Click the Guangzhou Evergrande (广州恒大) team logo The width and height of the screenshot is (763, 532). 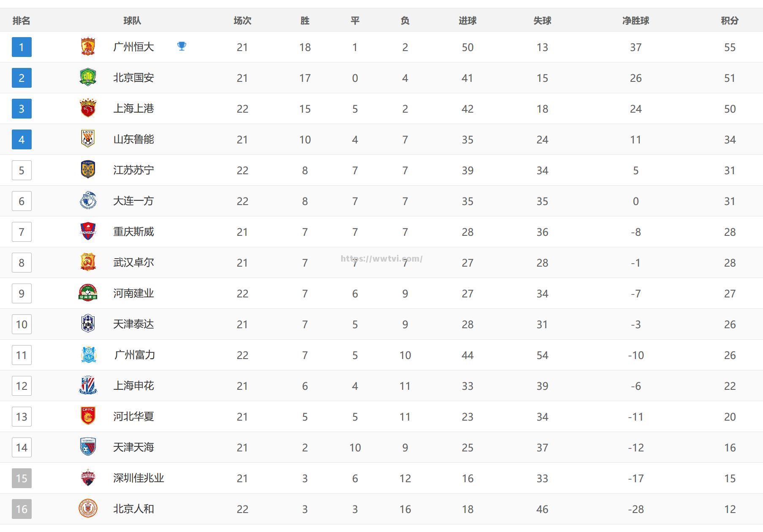pos(88,47)
